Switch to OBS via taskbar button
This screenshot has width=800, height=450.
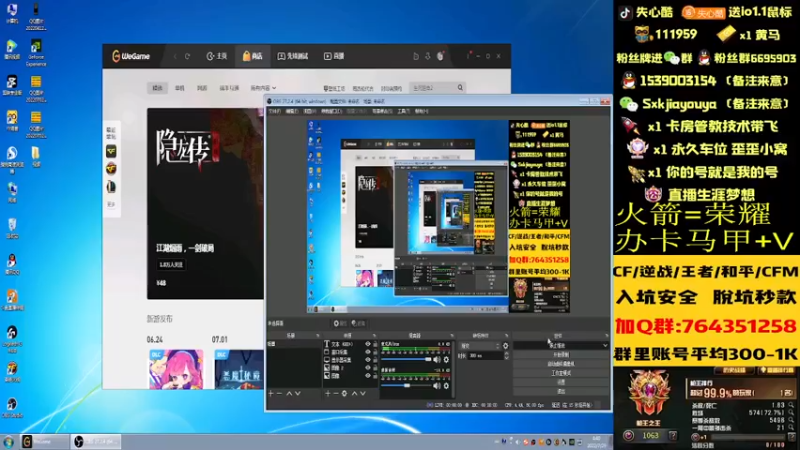point(95,441)
